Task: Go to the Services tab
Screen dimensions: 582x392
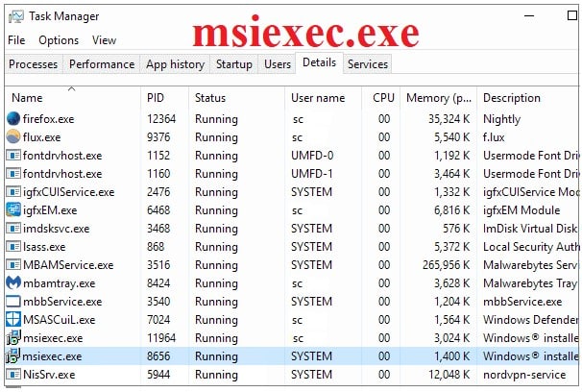Action: [368, 64]
